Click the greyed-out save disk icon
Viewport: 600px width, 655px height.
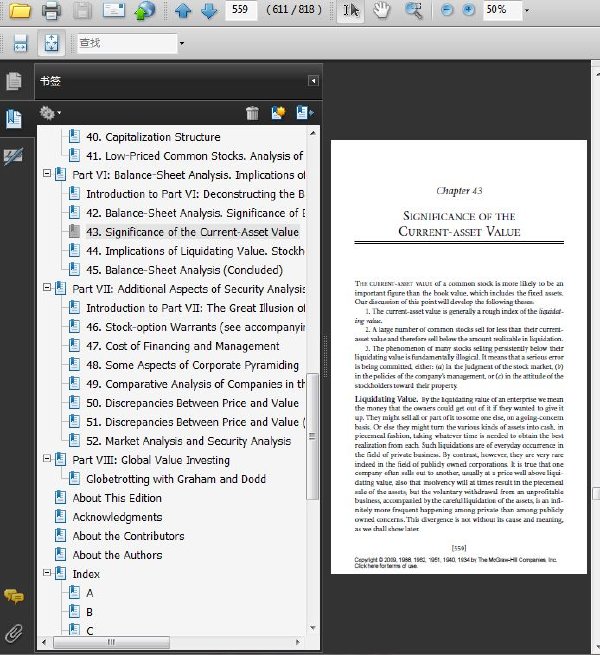point(82,10)
